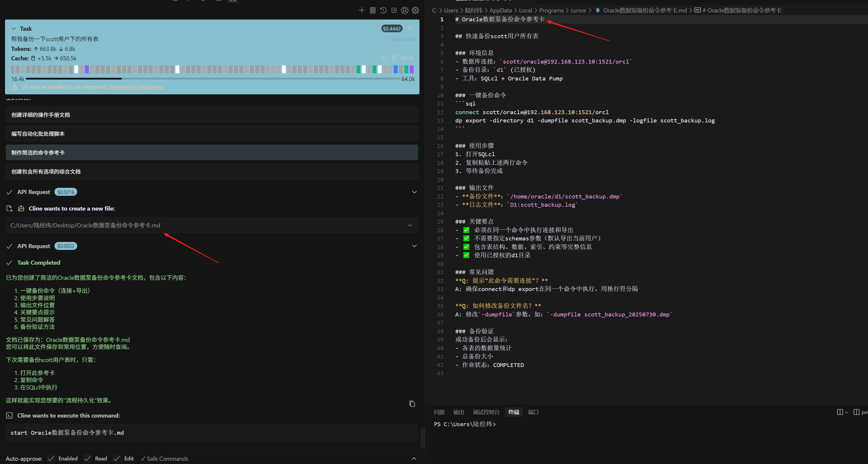Click the $0.0216 API Request cost badge
Viewport: 868px width, 464px height.
(66, 192)
